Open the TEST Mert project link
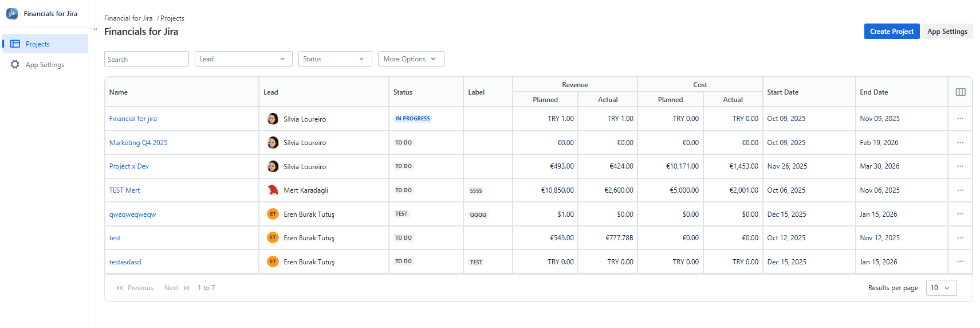 (124, 190)
